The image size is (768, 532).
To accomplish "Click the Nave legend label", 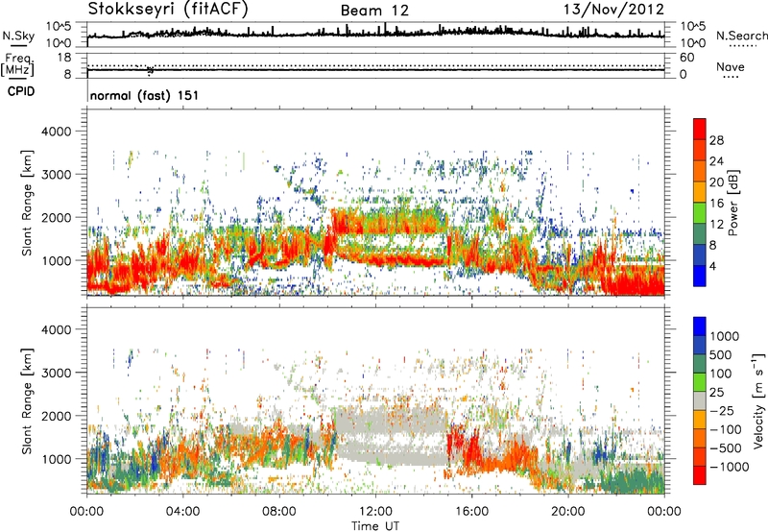I will [x=731, y=67].
